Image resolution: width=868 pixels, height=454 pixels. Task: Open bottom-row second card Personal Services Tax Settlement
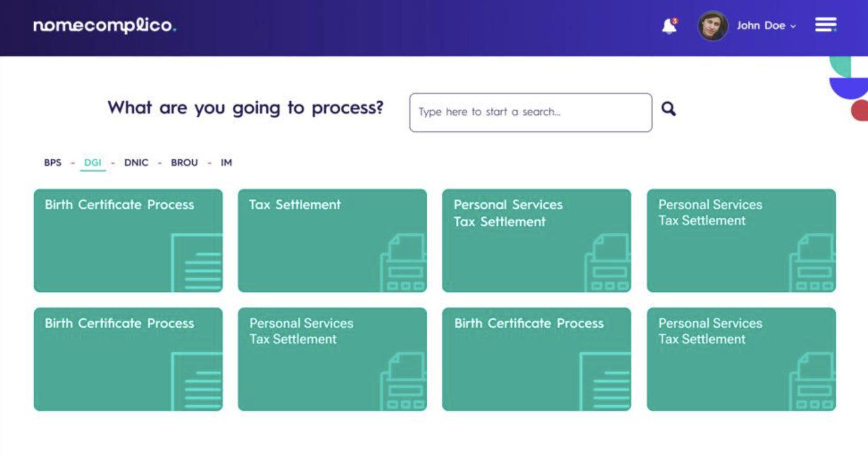[332, 359]
